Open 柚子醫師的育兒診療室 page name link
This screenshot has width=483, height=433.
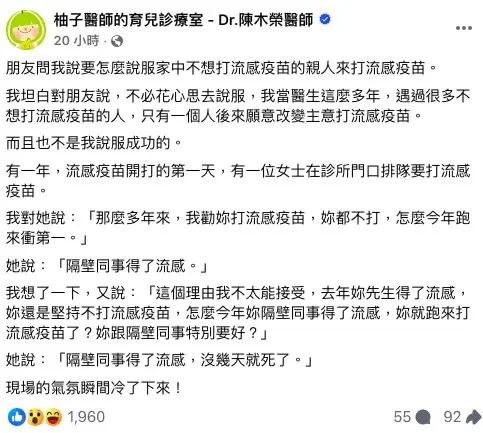[x=128, y=20]
